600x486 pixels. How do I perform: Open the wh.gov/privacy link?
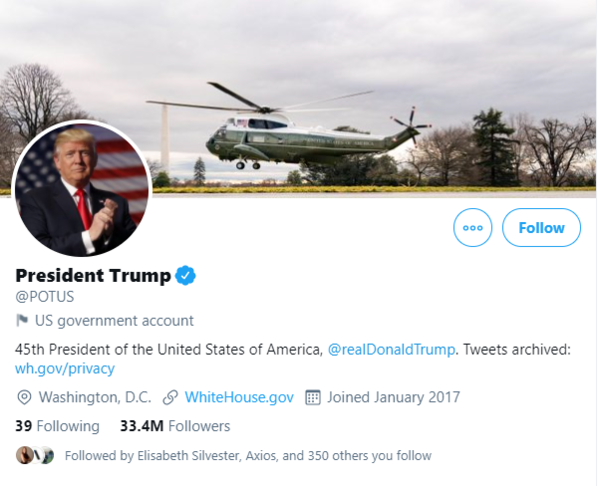65,369
